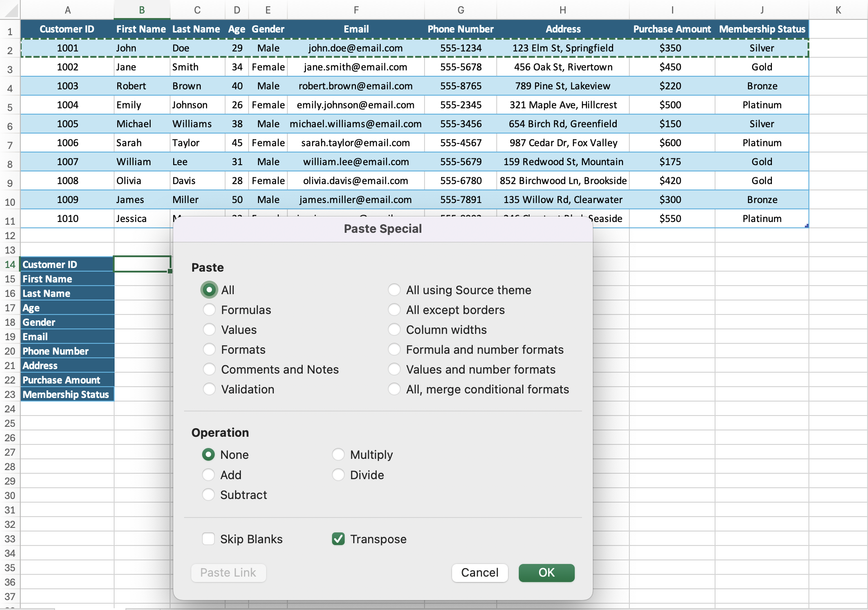This screenshot has width=868, height=610.
Task: Select the Multiply operation
Action: (x=338, y=455)
